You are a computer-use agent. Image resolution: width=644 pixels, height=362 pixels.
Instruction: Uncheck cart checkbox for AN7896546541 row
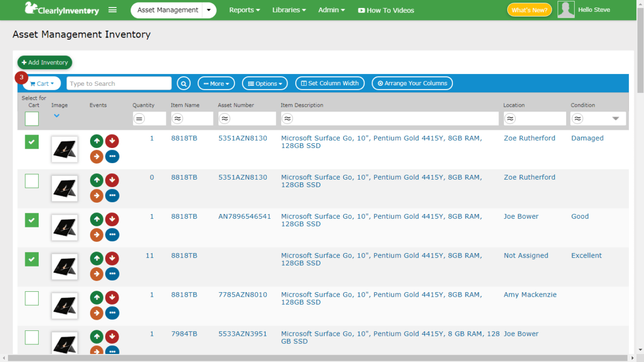tap(32, 220)
